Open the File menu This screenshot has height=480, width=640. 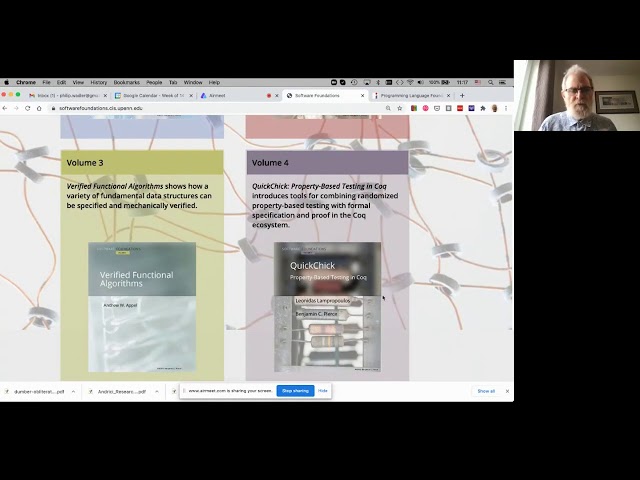click(x=47, y=82)
